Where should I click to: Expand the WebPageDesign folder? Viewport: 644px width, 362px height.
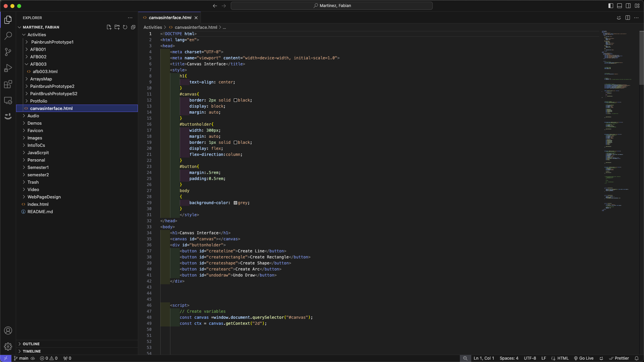pyautogui.click(x=77, y=197)
